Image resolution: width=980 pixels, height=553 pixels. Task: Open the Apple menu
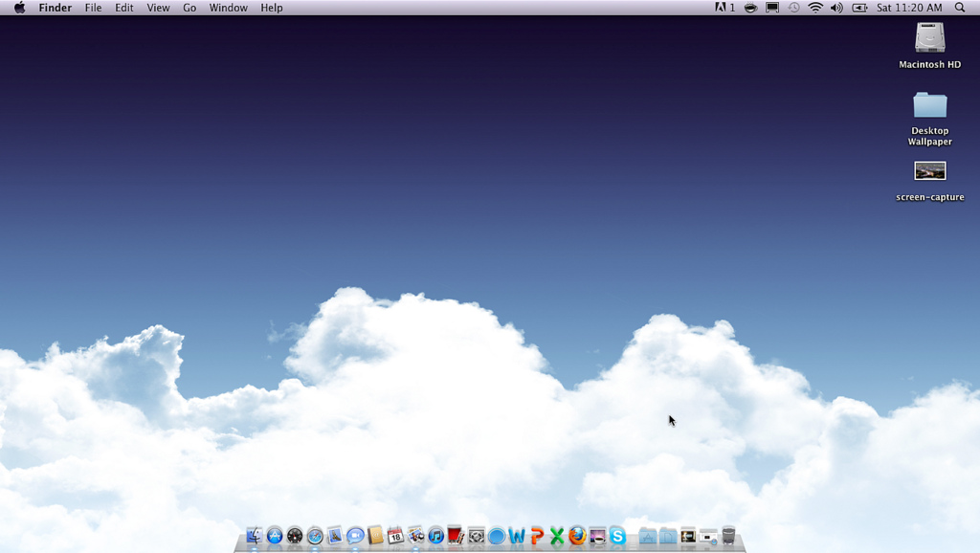pyautogui.click(x=19, y=8)
